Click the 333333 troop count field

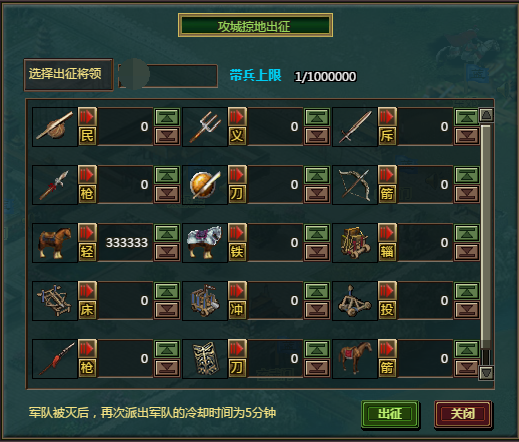pos(126,243)
